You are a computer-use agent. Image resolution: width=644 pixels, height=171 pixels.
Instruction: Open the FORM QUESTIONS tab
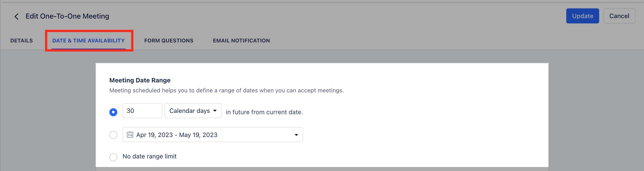169,40
